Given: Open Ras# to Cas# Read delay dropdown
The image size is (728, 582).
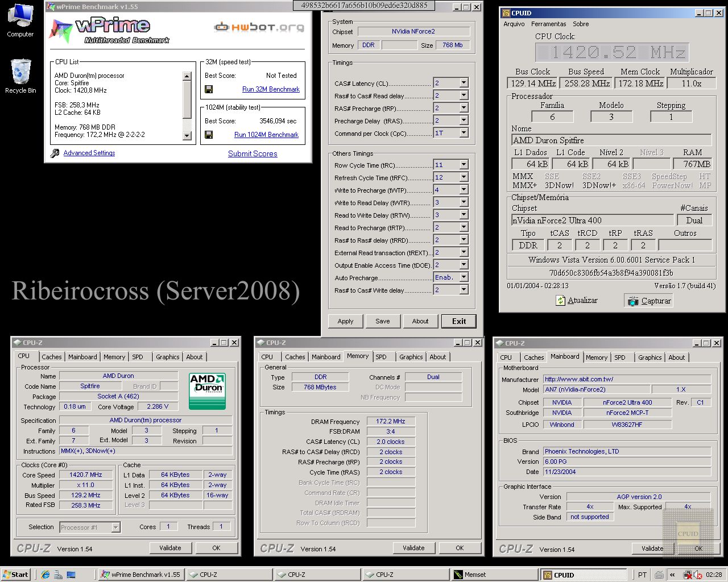Looking at the screenshot, I should point(464,95).
